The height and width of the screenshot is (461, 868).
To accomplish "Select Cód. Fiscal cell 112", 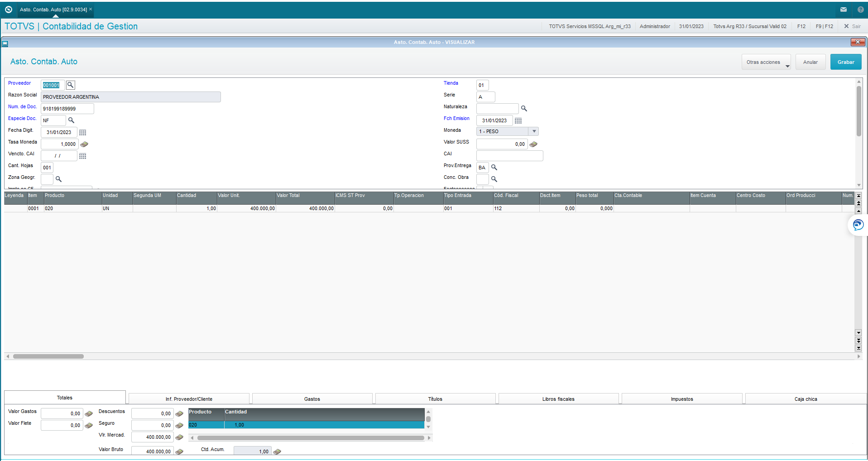I will (516, 208).
